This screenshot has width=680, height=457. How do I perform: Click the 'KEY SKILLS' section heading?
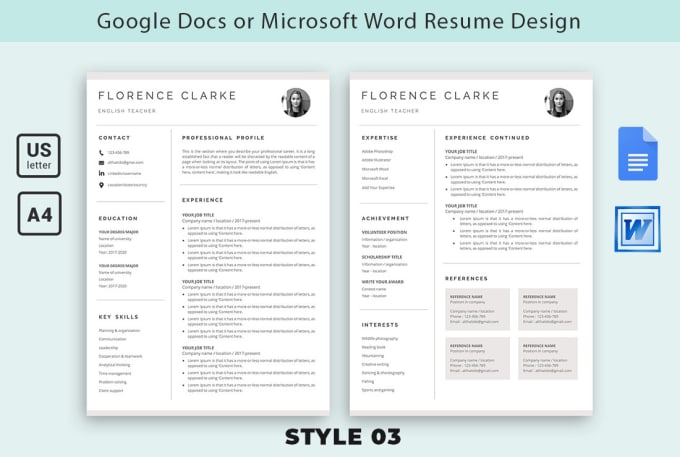tap(118, 317)
